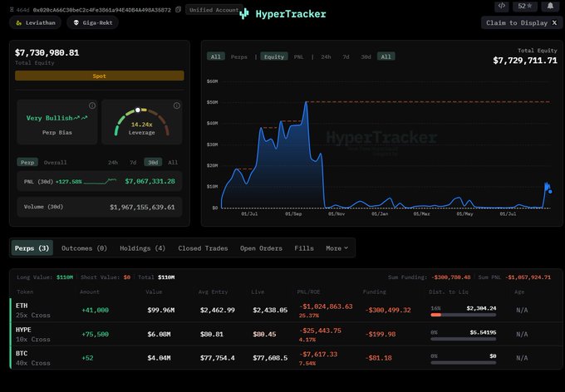
Task: Click the Unified Account tag
Action: click(214, 10)
